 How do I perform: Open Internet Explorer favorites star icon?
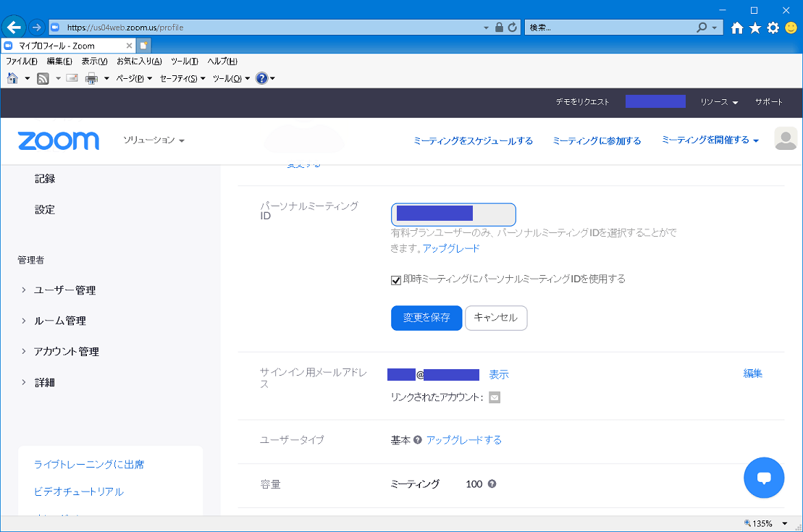[x=754, y=27]
